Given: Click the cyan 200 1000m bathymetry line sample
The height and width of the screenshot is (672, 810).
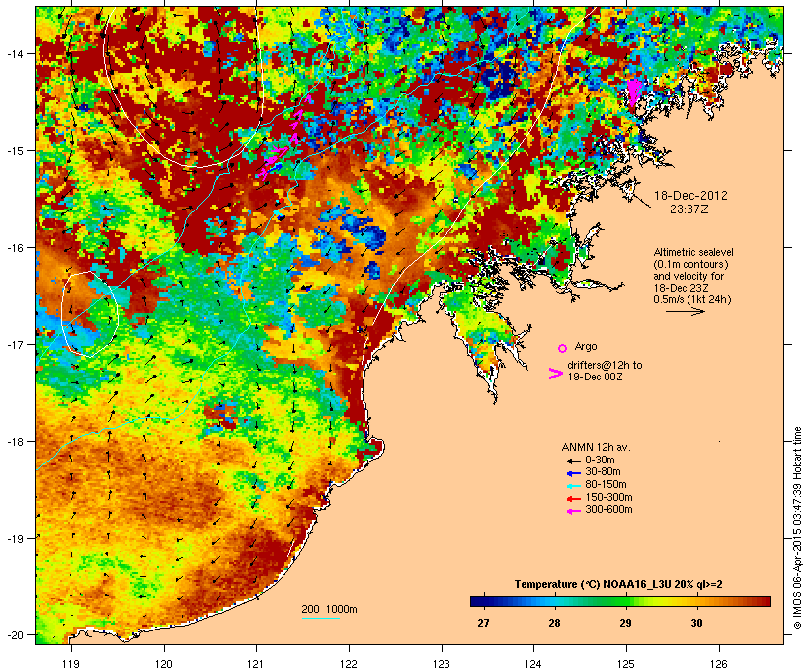Looking at the screenshot, I should 321,618.
